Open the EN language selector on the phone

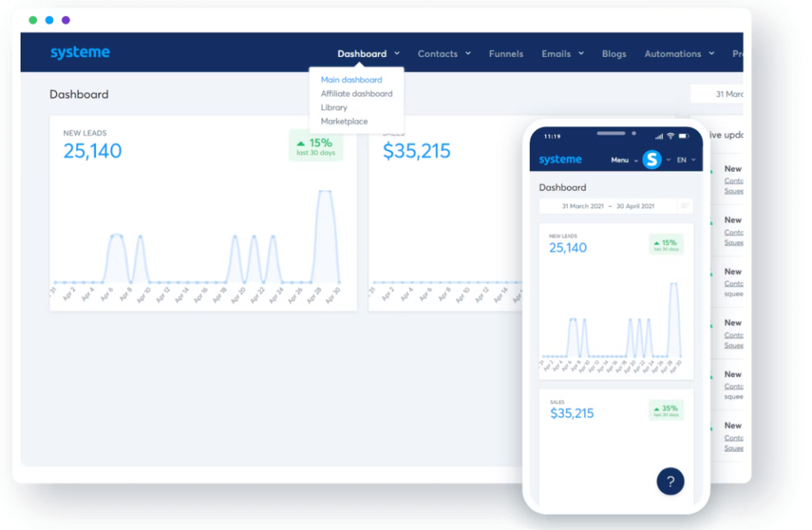coord(684,159)
